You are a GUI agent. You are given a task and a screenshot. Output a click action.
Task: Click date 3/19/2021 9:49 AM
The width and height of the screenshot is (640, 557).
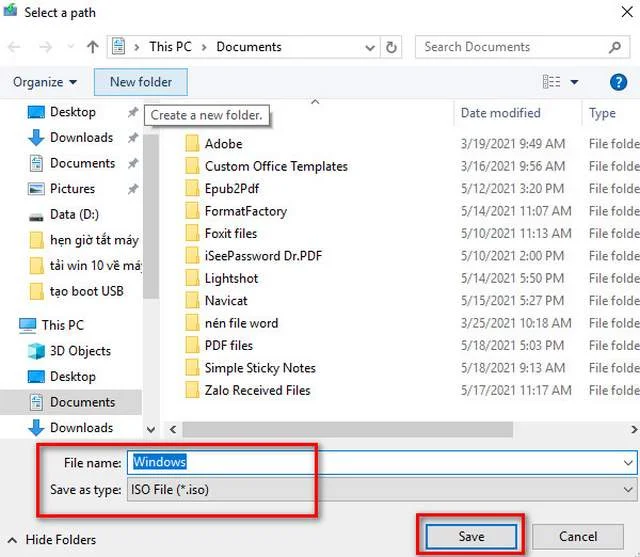513,144
